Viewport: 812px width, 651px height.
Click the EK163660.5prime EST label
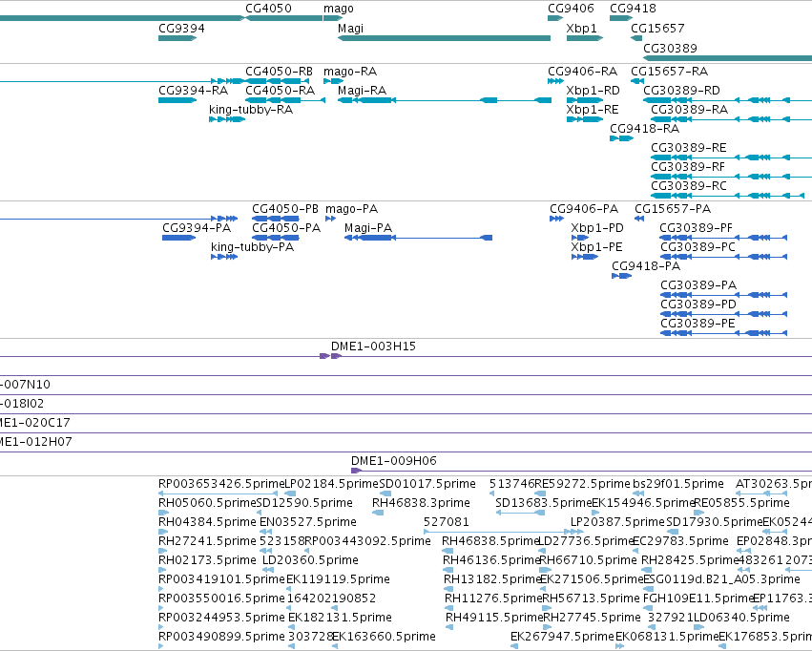pos(385,637)
